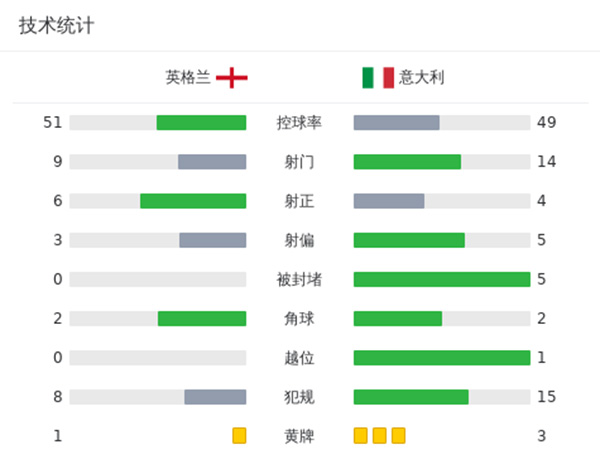Click Italy's gray possession bar
The width and height of the screenshot is (600, 459).
click(x=396, y=123)
